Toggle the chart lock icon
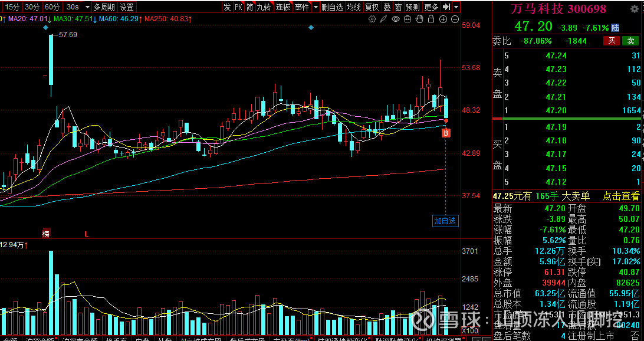Viewport: 644px width, 341px height. 431,19
